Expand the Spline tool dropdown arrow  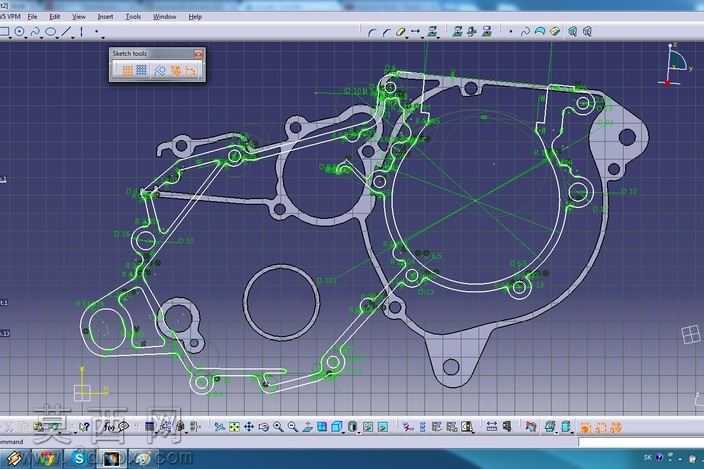[42, 37]
